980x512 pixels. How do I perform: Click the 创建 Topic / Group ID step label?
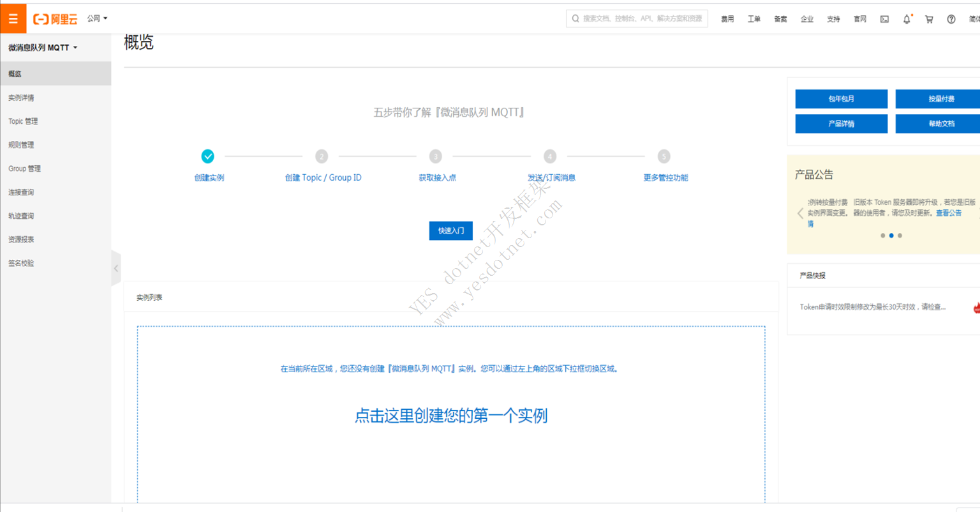click(x=323, y=178)
